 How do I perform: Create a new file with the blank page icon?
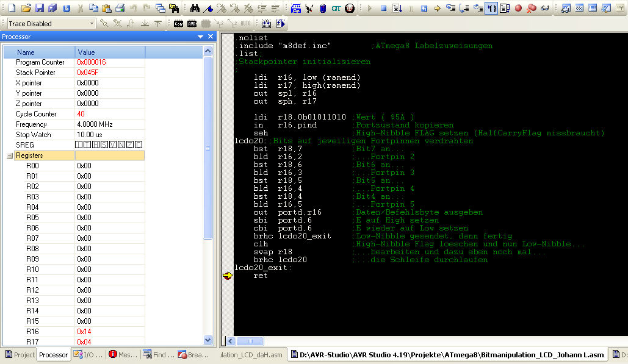(12, 8)
